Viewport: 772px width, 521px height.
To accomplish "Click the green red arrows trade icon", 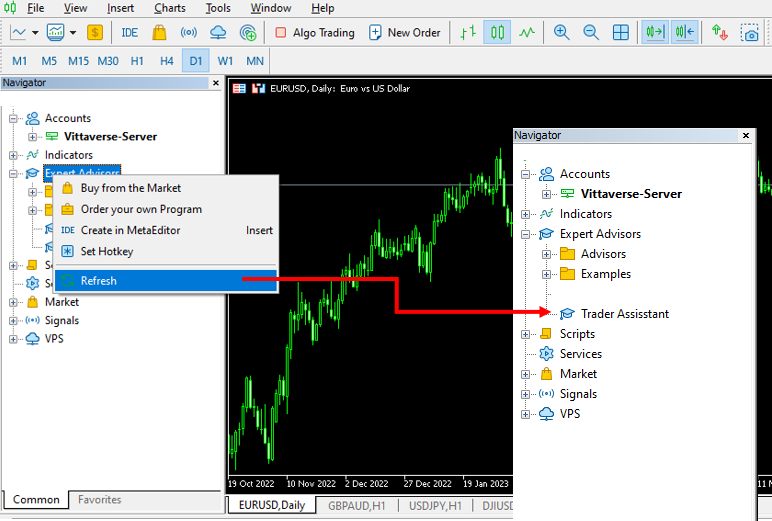I will point(720,33).
